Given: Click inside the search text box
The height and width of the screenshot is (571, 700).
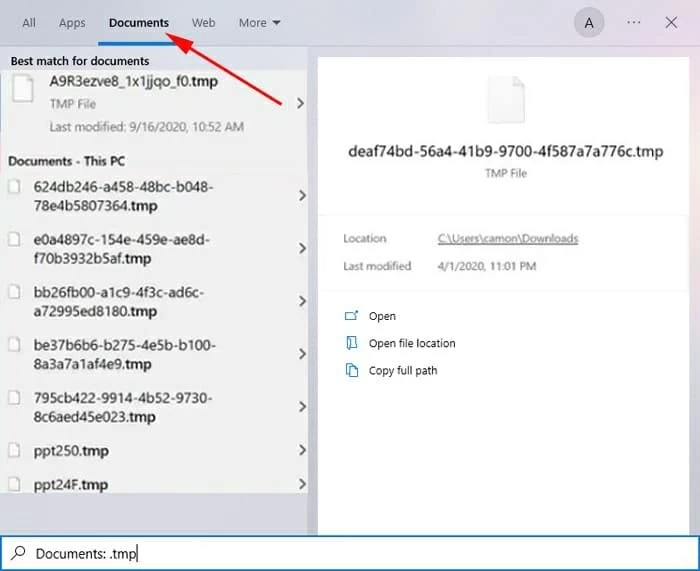Looking at the screenshot, I should click(350, 553).
